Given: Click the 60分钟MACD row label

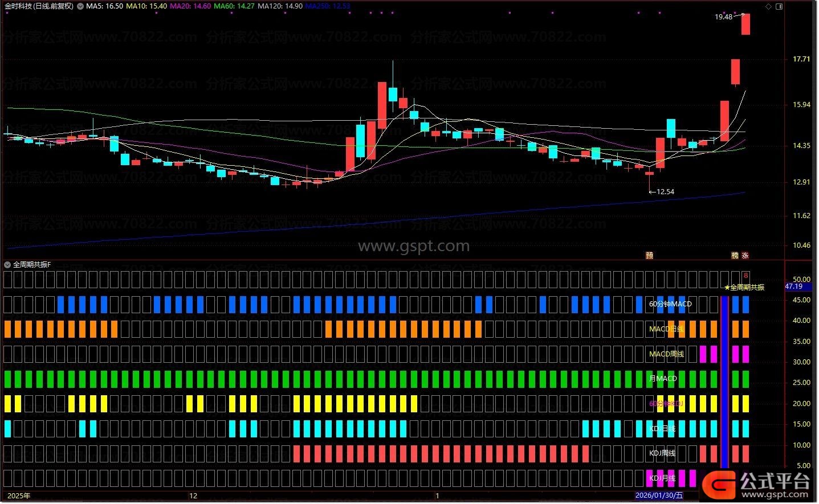Looking at the screenshot, I should (x=670, y=304).
